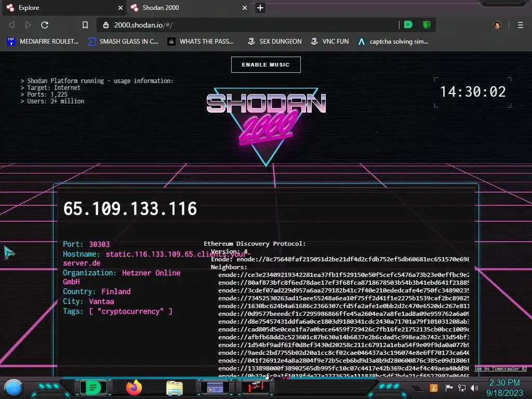Image resolution: width=532 pixels, height=399 pixels.
Task: Open the volume speaker tray icon
Action: coord(474,388)
